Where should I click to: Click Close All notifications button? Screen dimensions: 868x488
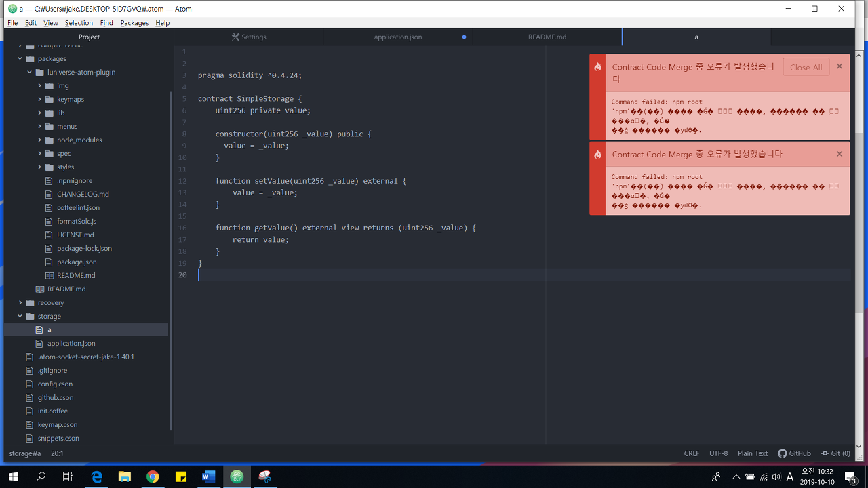(806, 67)
